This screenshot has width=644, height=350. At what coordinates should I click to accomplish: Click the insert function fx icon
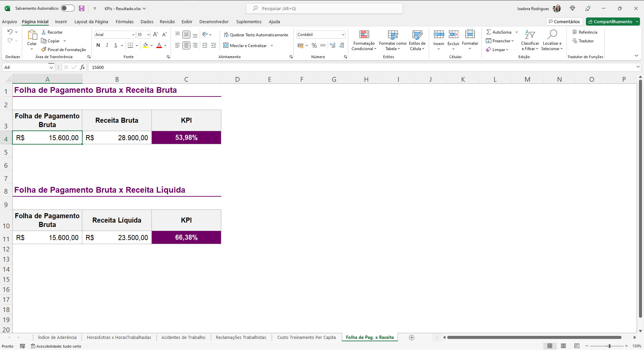82,67
